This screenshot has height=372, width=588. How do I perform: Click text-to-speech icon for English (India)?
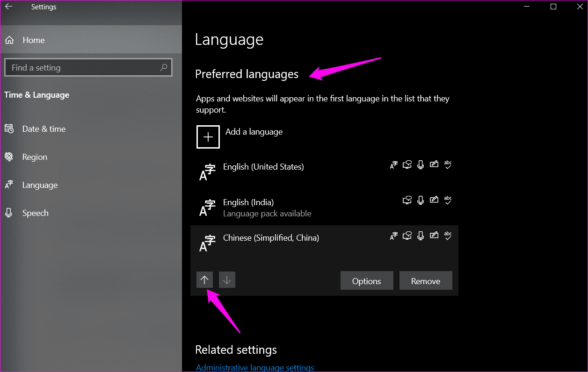click(x=407, y=200)
